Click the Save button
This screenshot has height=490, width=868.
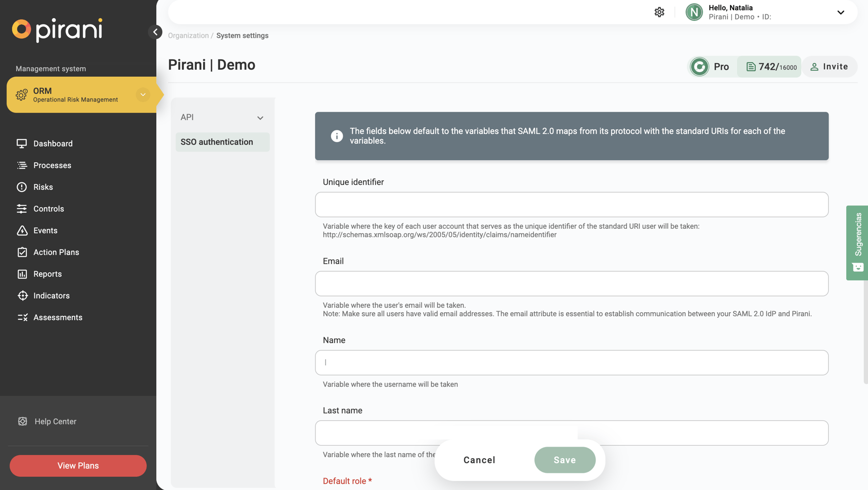click(x=565, y=460)
